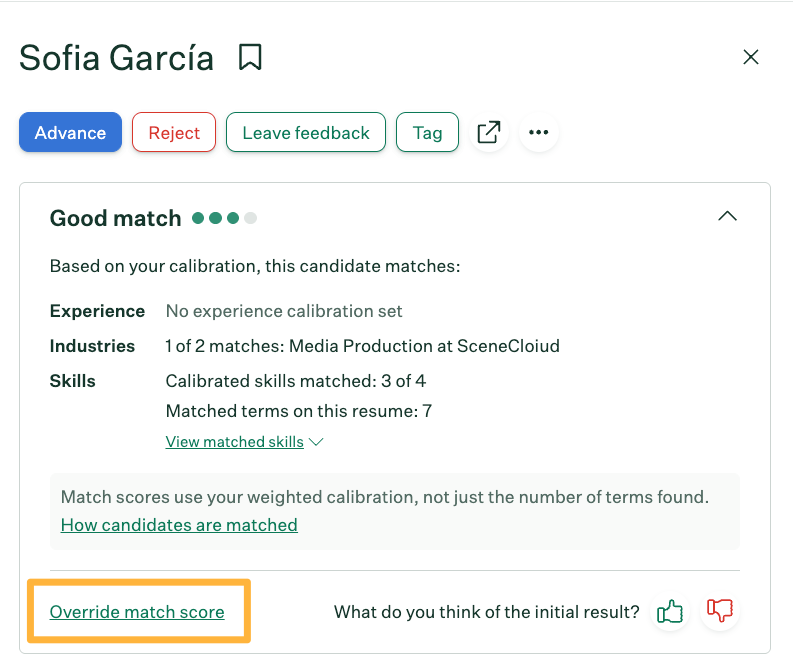Click Override match score
This screenshot has width=793, height=661.
(x=137, y=611)
